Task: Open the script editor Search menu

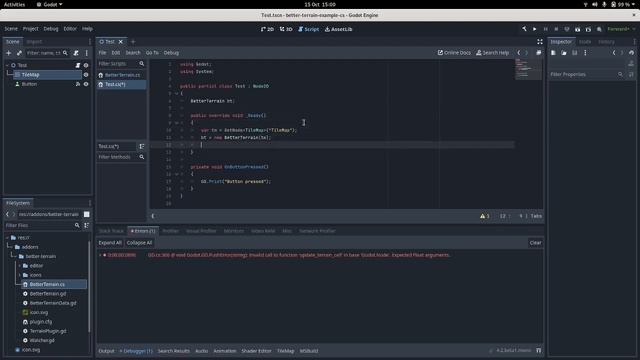Action: point(133,53)
